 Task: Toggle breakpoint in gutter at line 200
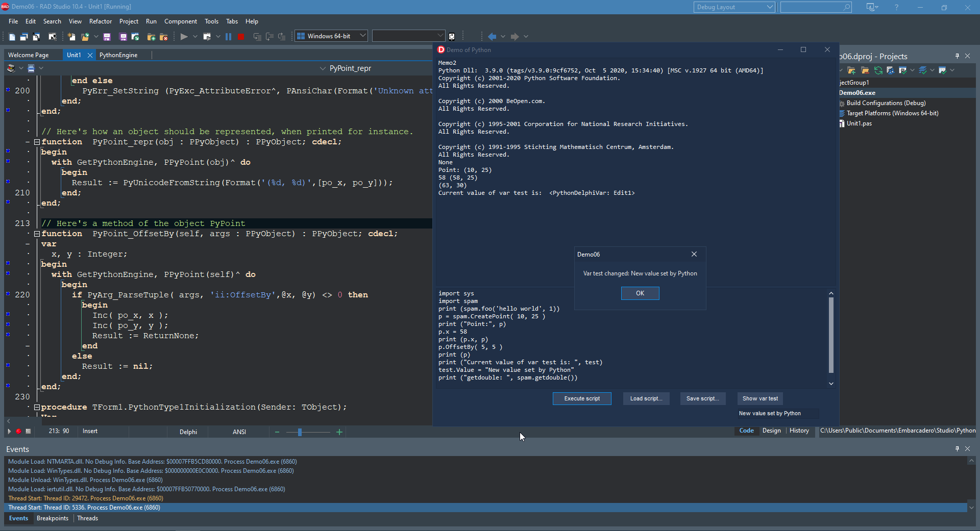coord(8,90)
